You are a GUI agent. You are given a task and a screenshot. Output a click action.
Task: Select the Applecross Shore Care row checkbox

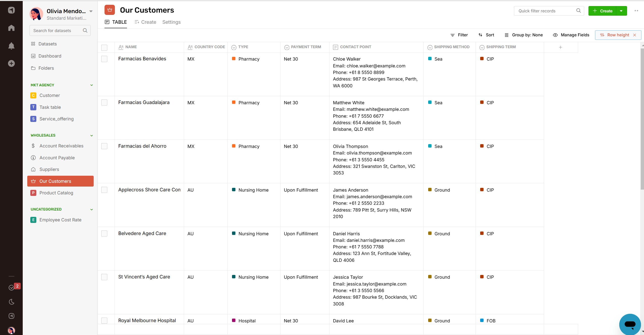click(x=104, y=190)
